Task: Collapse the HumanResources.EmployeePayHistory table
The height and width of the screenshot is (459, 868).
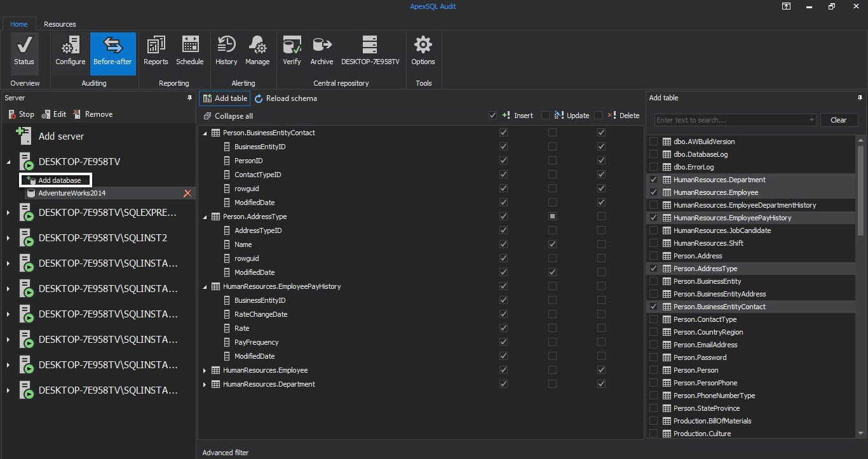Action: tap(205, 286)
